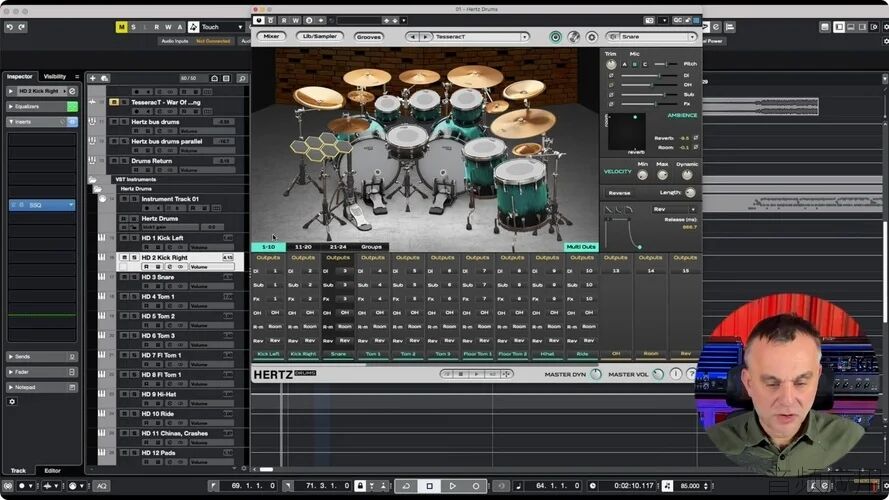Stop the Cubase transport
The width and height of the screenshot is (889, 500).
tap(429, 486)
